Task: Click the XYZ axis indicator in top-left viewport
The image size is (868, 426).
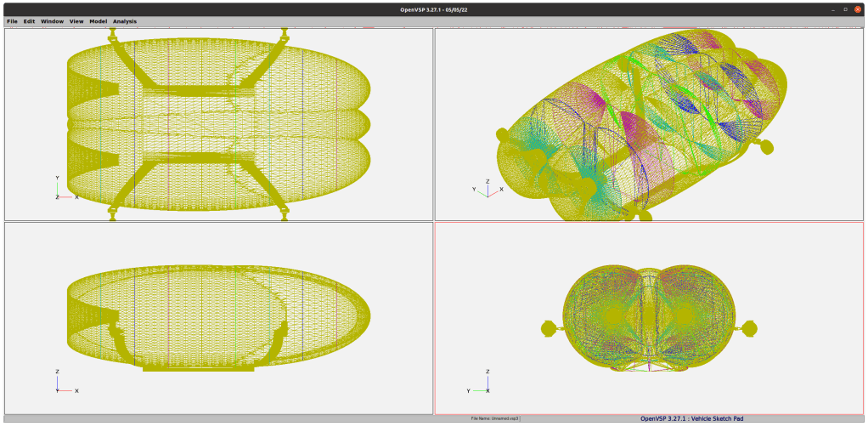Action: (x=65, y=190)
